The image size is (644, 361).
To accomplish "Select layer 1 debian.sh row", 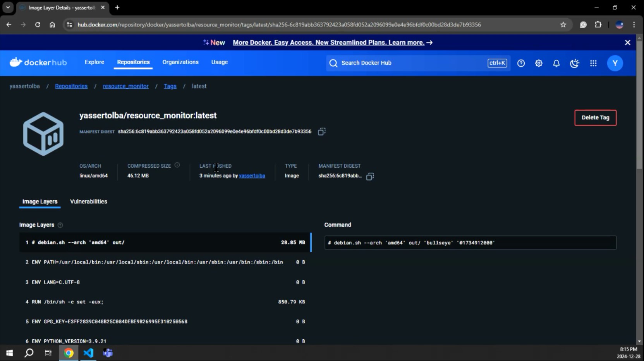I will click(165, 242).
